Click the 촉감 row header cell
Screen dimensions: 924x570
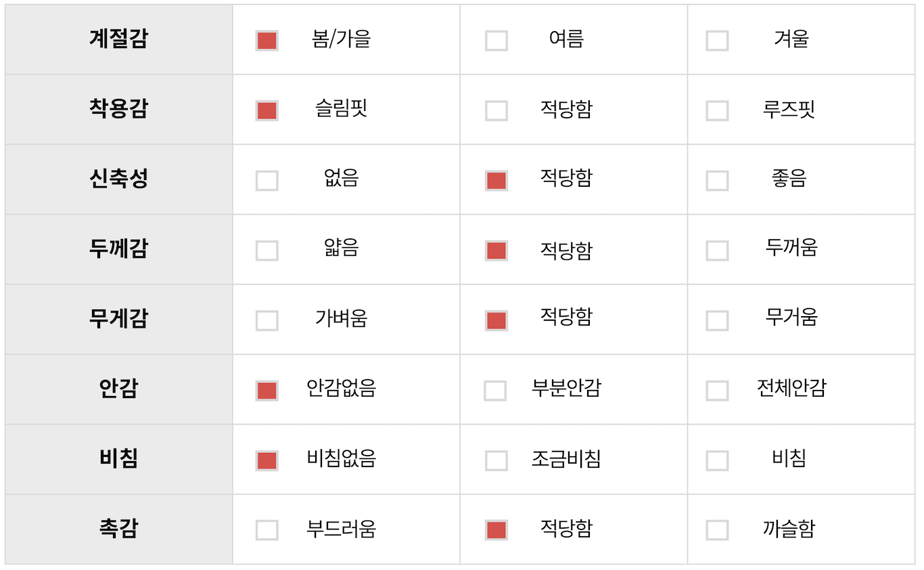tap(118, 529)
